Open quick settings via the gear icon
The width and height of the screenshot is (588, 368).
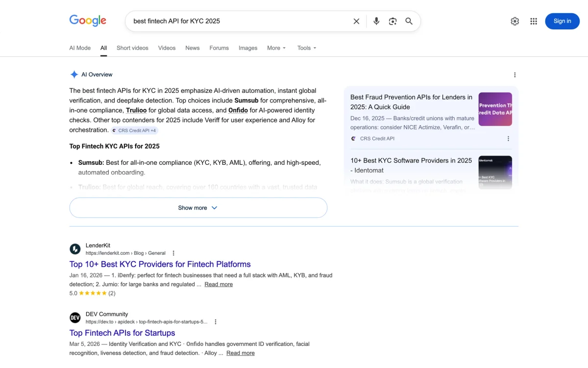click(x=514, y=21)
